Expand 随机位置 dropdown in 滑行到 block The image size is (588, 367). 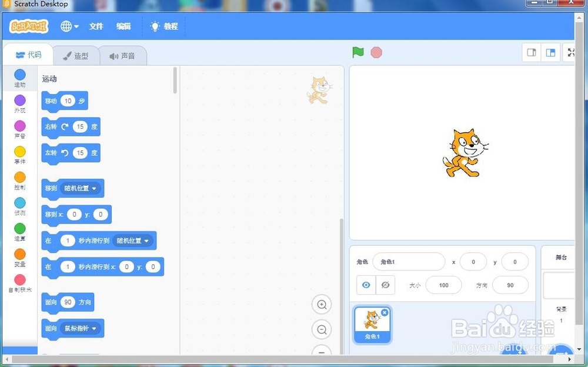[133, 241]
